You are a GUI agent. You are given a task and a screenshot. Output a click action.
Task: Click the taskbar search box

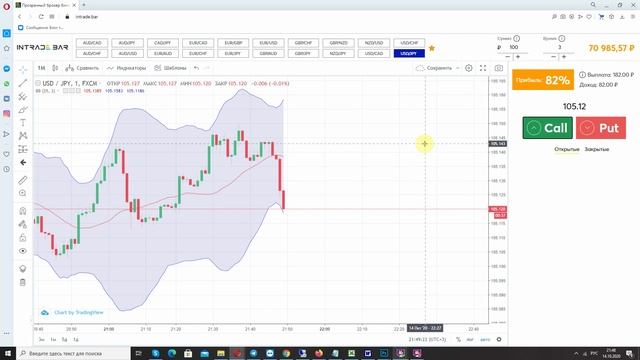(73, 353)
